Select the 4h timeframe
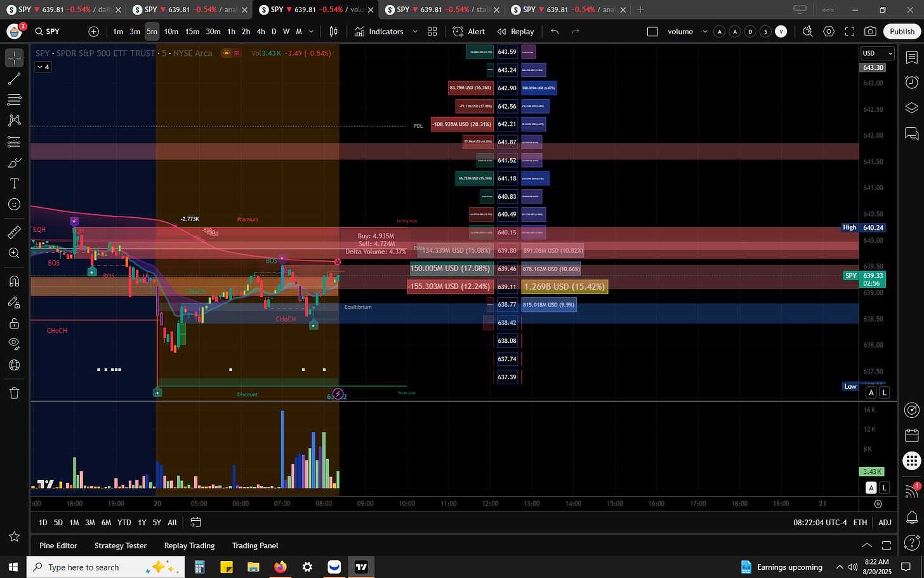 [x=261, y=31]
